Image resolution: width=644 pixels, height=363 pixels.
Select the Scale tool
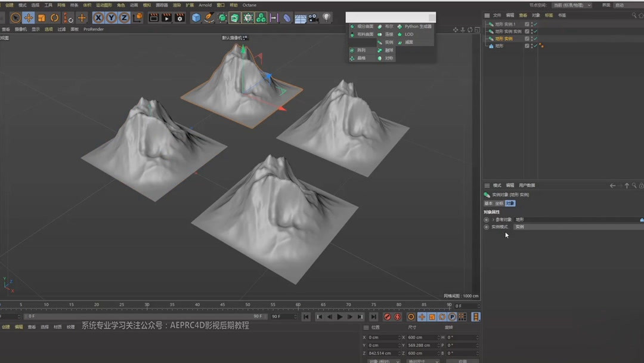(x=41, y=18)
